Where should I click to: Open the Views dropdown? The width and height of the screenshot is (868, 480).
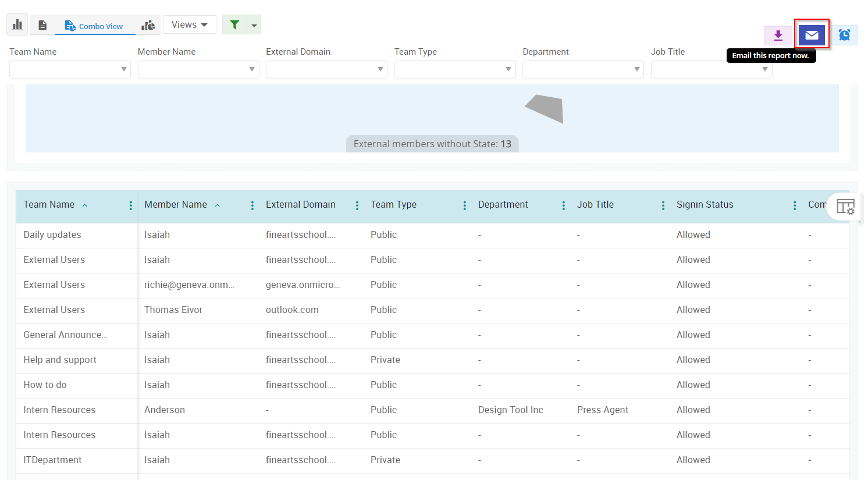click(x=189, y=25)
